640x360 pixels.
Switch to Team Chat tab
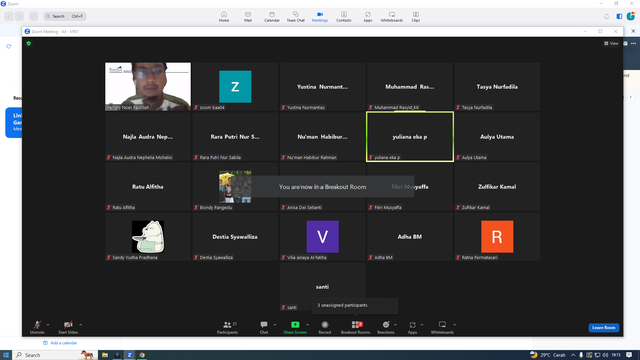point(296,17)
